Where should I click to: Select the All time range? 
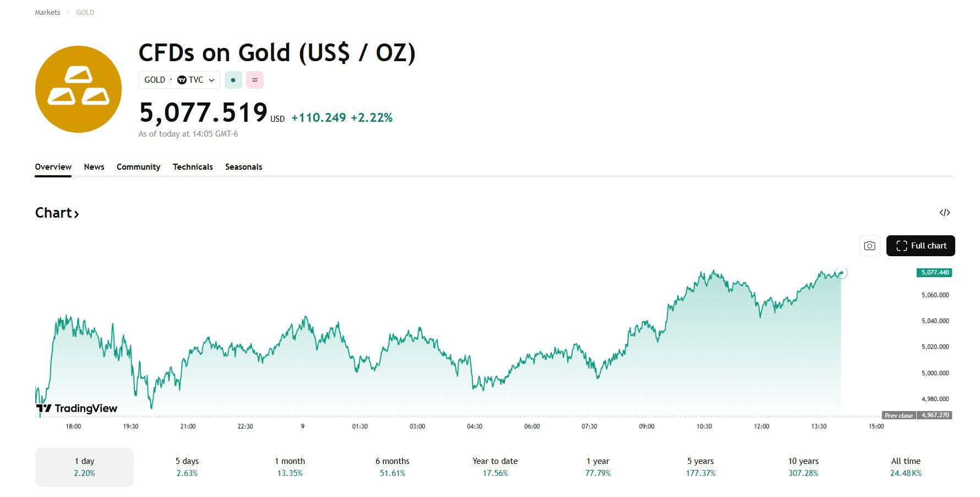(x=906, y=467)
